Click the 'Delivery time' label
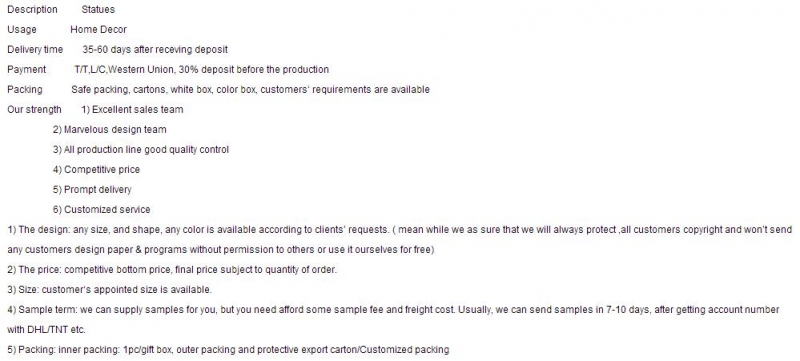 tap(35, 49)
